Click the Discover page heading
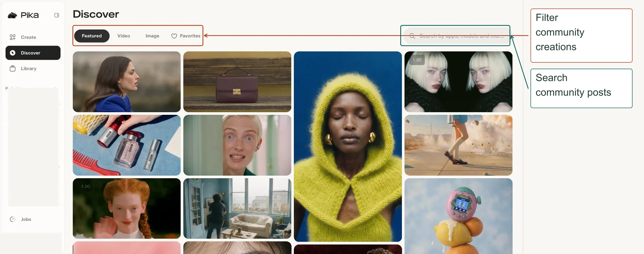 96,14
